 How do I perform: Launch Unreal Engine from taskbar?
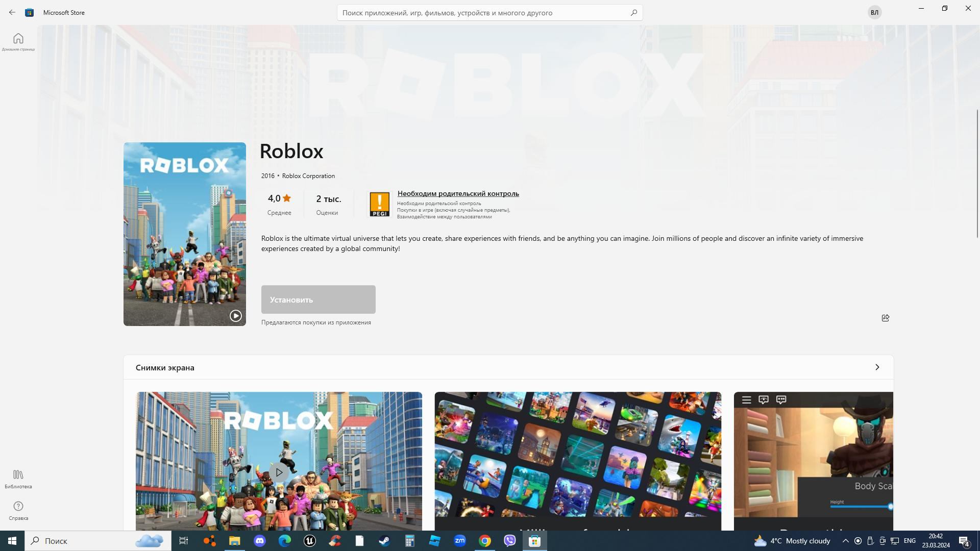[x=309, y=541]
